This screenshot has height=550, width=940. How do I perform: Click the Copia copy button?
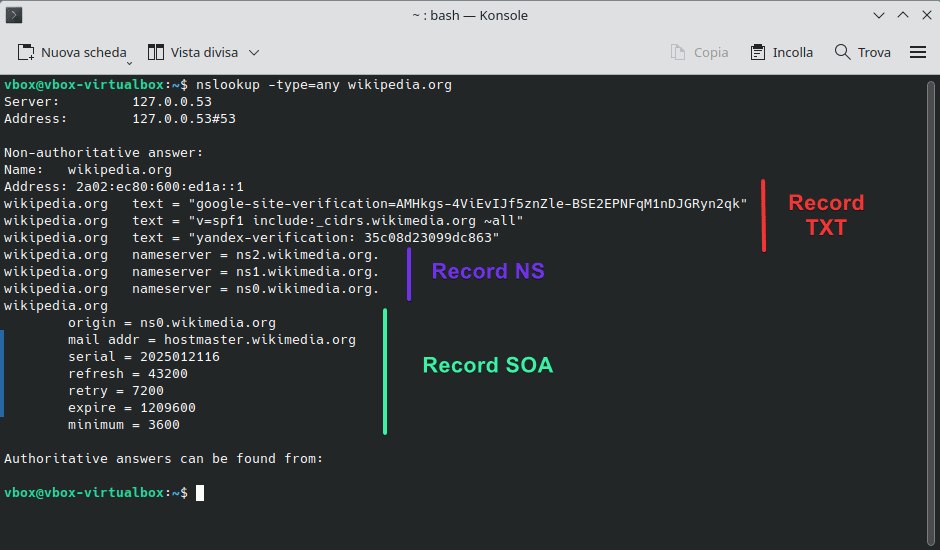[699, 53]
